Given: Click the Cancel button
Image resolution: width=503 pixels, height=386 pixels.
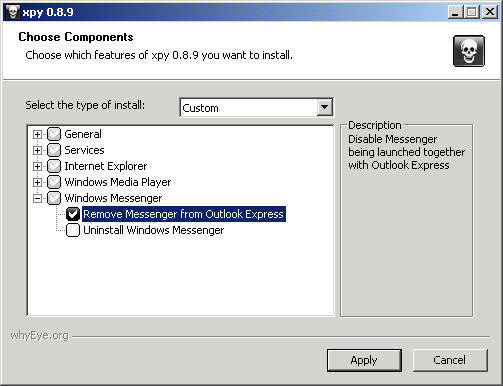Looking at the screenshot, I should click(450, 360).
